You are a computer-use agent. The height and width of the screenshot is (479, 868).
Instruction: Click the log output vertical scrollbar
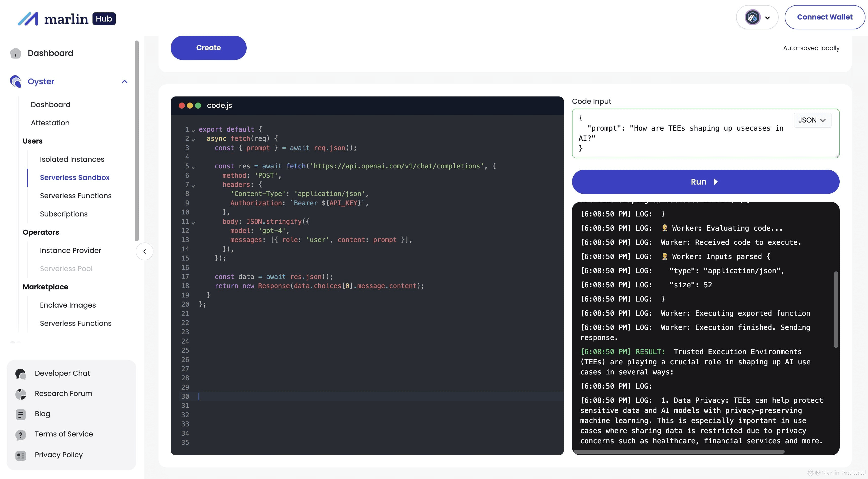[836, 309]
